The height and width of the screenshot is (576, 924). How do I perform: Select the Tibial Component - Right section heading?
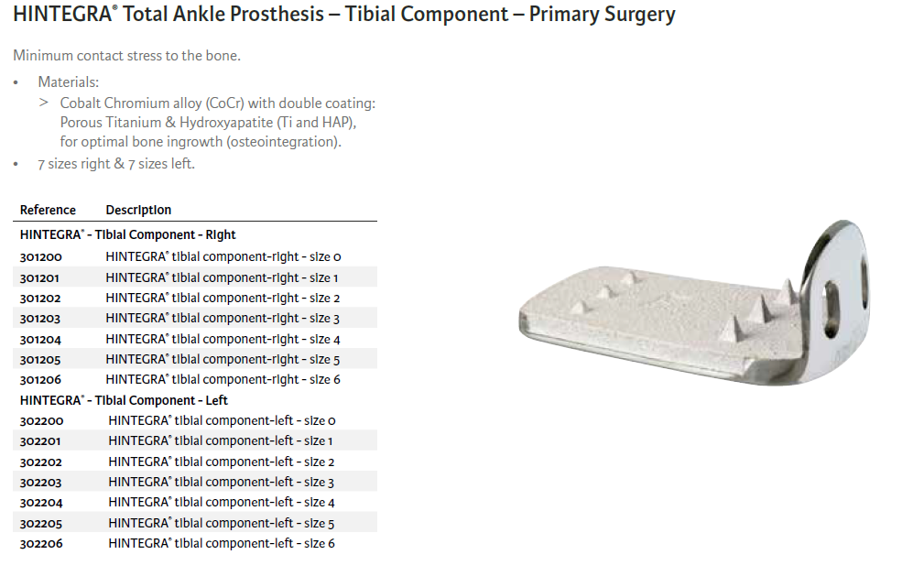pyautogui.click(x=127, y=235)
